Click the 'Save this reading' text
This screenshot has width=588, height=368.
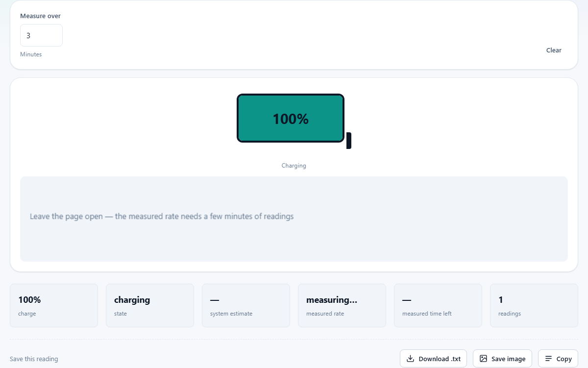(34, 359)
